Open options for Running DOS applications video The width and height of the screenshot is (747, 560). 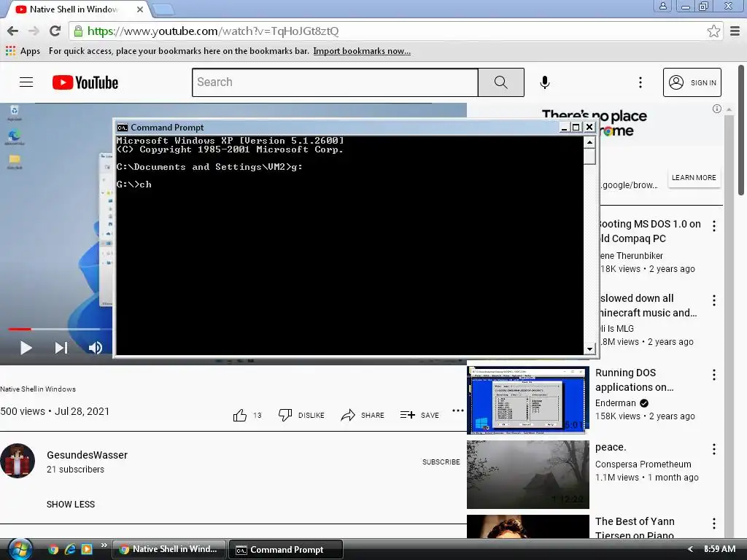click(713, 375)
